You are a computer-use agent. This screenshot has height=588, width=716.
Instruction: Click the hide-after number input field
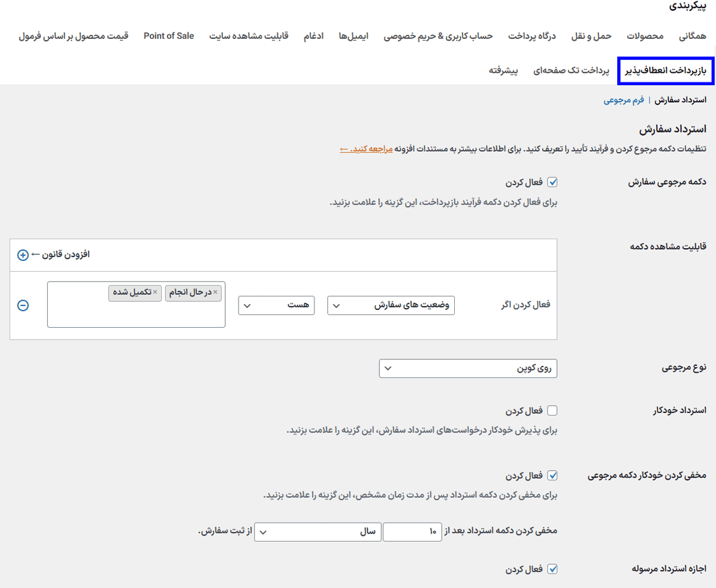pyautogui.click(x=413, y=532)
